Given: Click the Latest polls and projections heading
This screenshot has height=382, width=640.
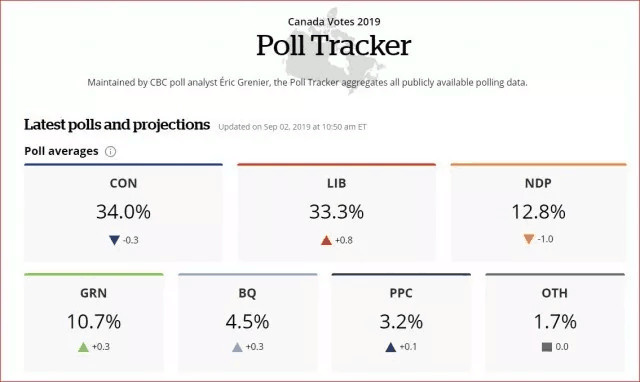Looking at the screenshot, I should tap(117, 125).
